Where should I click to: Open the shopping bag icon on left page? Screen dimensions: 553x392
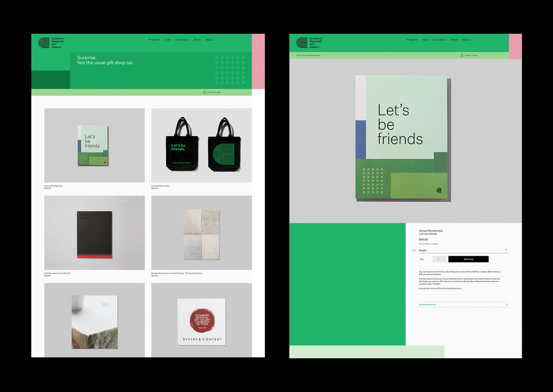[x=205, y=92]
